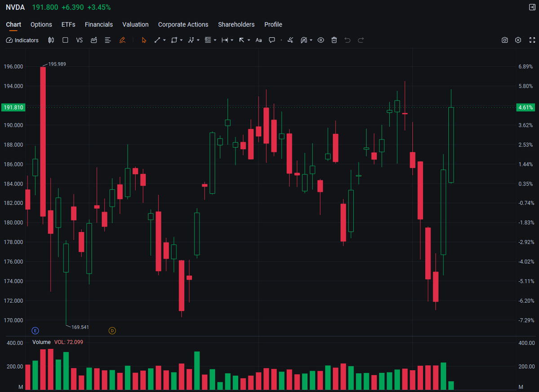Click the area chart overlay icon
Image resolution: width=539 pixels, height=392 pixels.
pyautogui.click(x=94, y=40)
